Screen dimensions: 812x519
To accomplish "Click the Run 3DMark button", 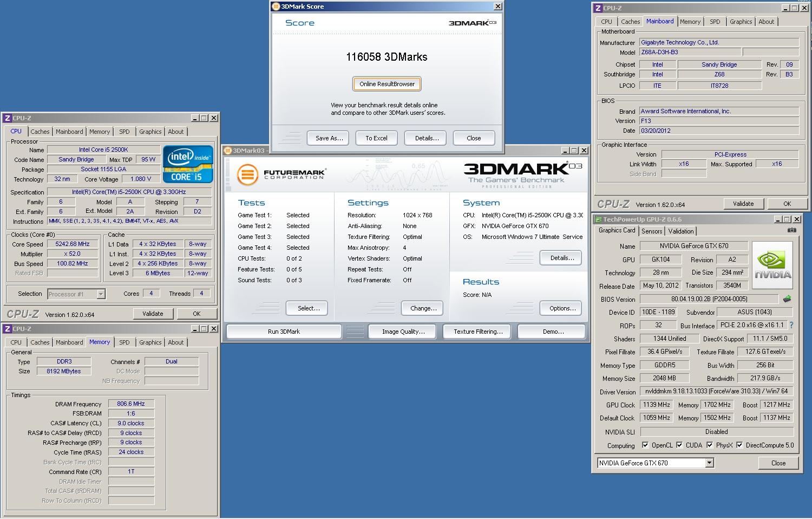I will click(284, 332).
